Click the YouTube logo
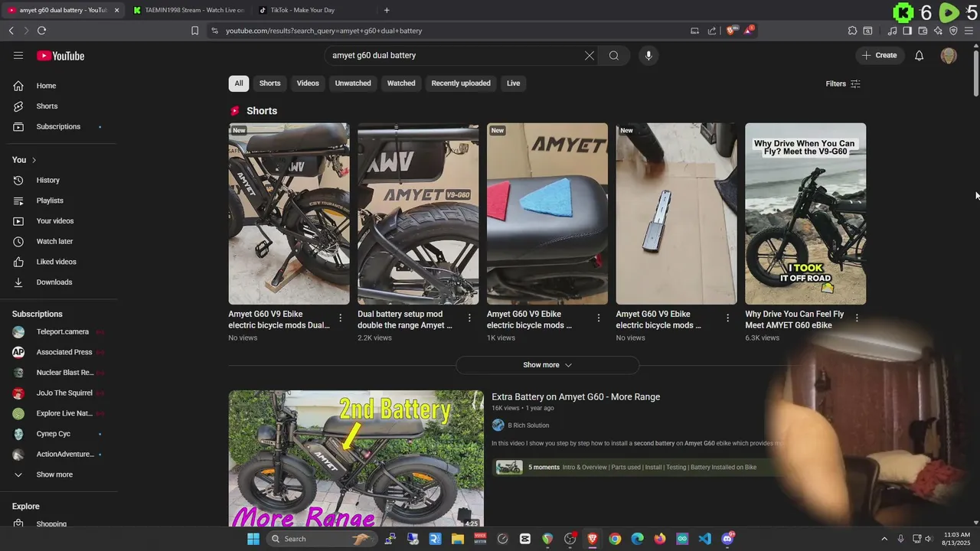The height and width of the screenshot is (551, 980). [60, 56]
